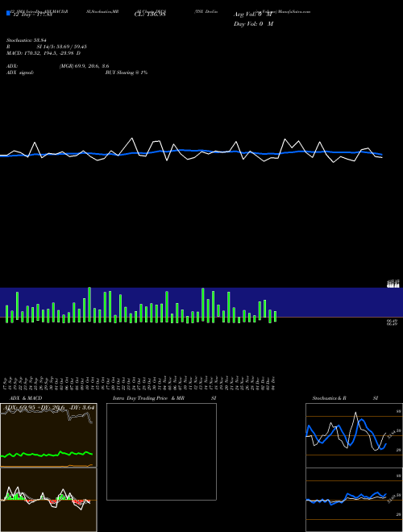The image size is (403, 532).
Task: Click the 'ADX signal:' label
Action: click(20, 73)
